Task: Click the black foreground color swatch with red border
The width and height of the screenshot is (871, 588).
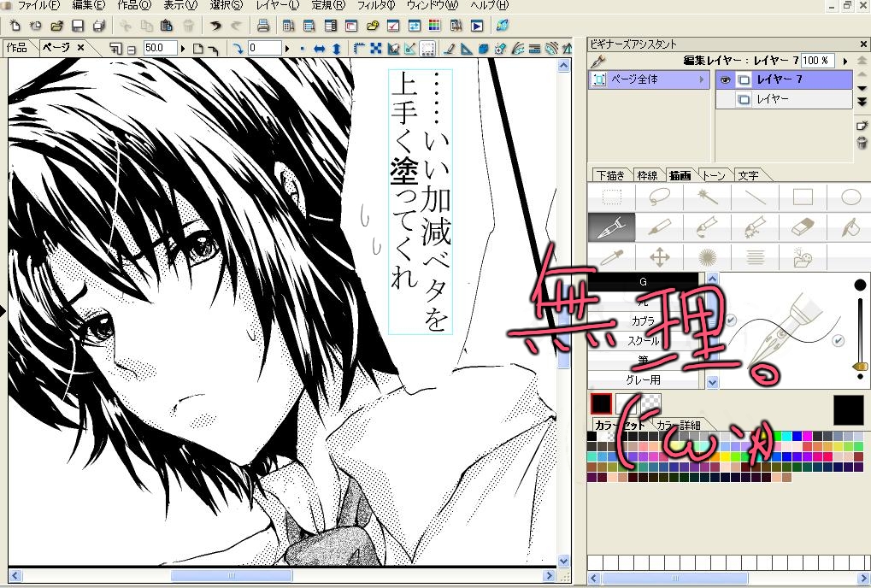Action: tap(601, 403)
